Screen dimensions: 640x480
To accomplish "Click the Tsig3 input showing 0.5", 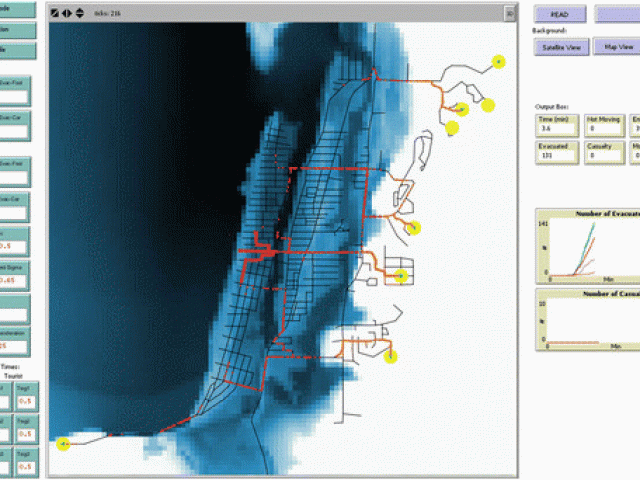I will (27, 462).
